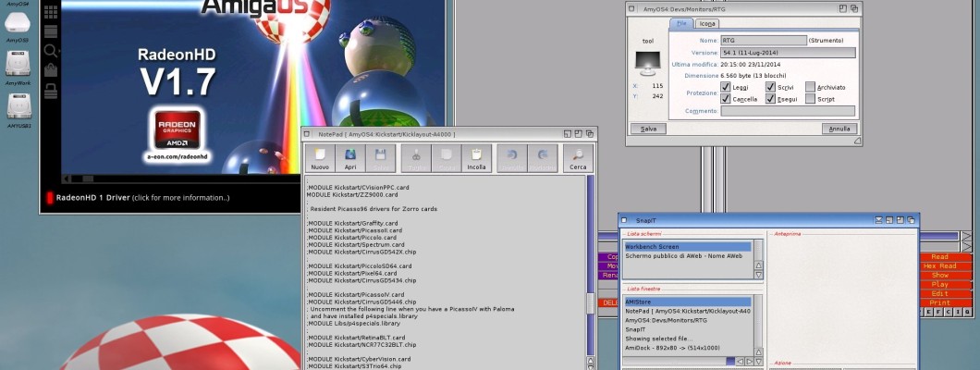
Task: Click the monitor tool icon in RTG info window
Action: coord(647,63)
